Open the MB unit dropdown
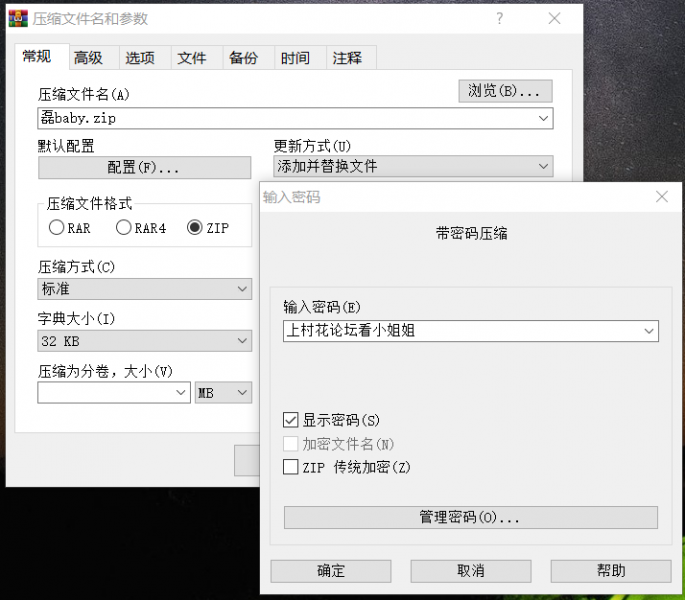 (223, 392)
